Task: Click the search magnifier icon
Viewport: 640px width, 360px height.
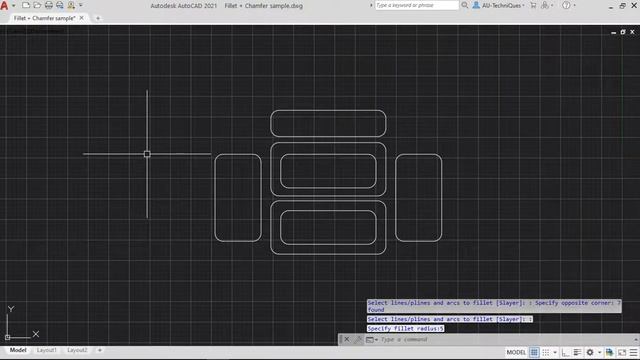Action: coord(464,5)
